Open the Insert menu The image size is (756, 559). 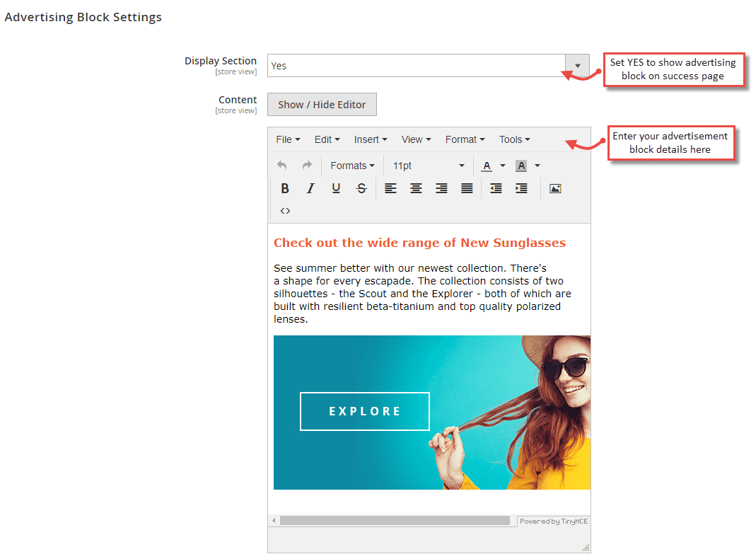[371, 139]
